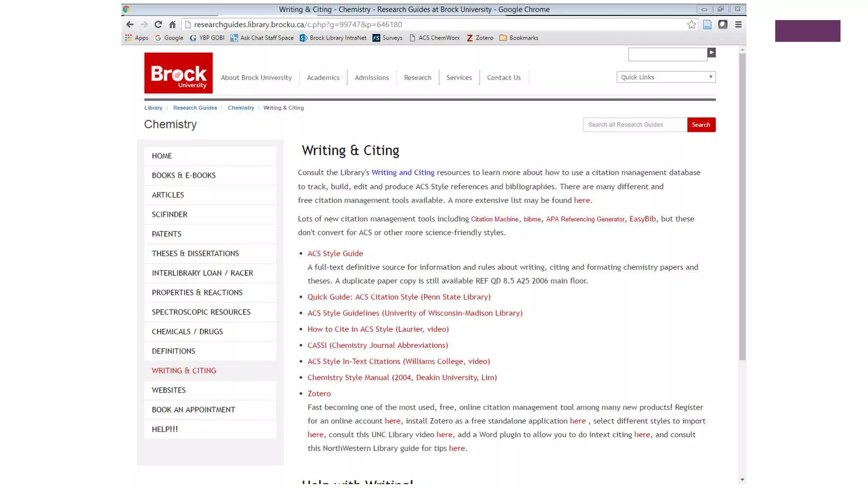Open the Bookmarks folder
This screenshot has height=488, width=868.
(x=519, y=38)
